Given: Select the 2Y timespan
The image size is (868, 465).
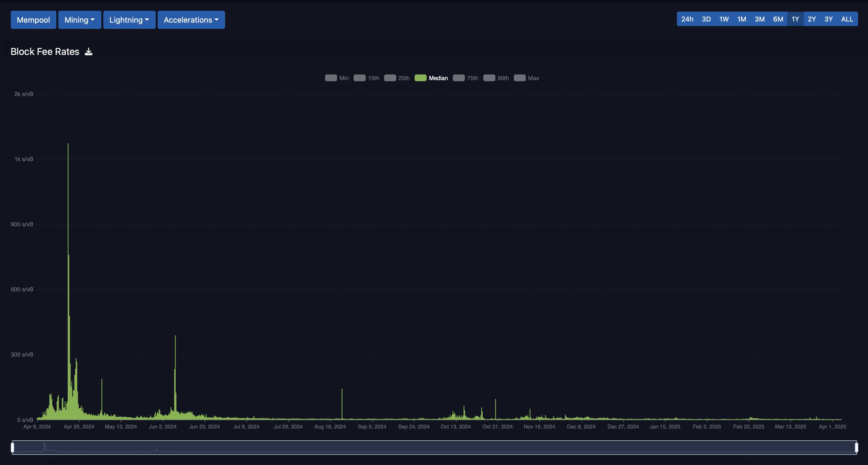Looking at the screenshot, I should pyautogui.click(x=812, y=19).
